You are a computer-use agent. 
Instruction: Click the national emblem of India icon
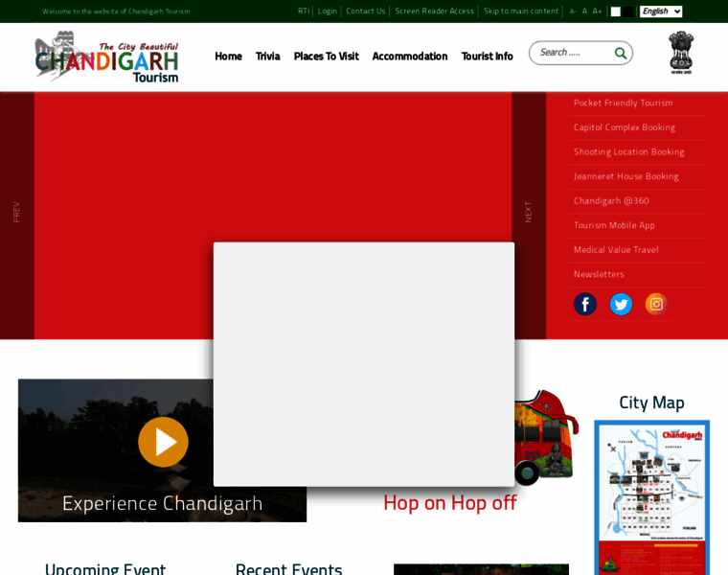coord(681,53)
